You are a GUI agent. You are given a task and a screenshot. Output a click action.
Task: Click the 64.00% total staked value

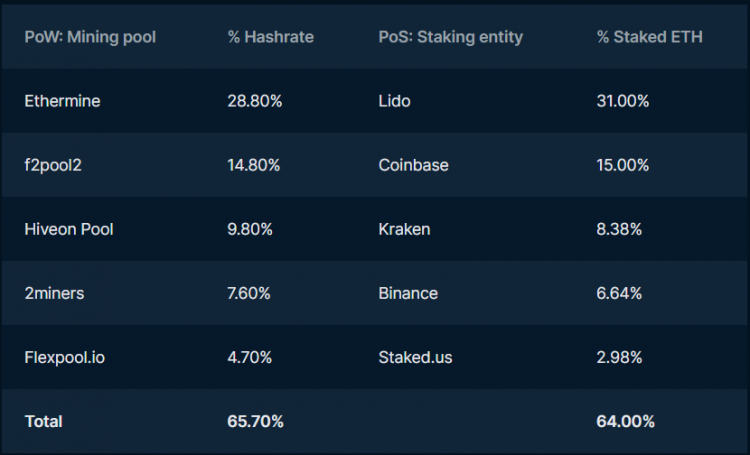coord(626,421)
